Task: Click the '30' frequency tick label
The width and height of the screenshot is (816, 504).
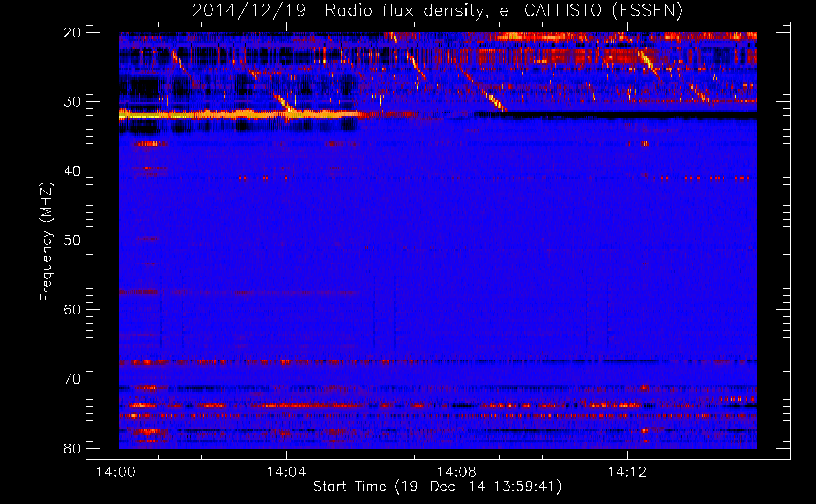Action: [x=73, y=102]
